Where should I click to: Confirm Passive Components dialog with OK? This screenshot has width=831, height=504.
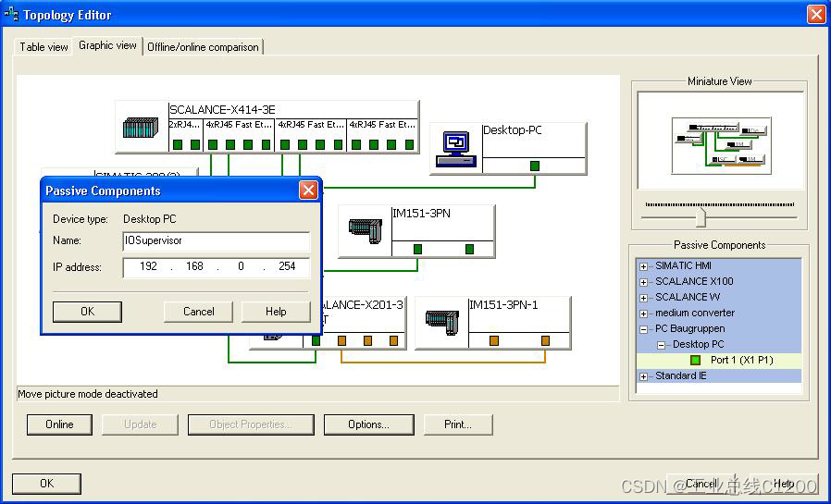coord(87,312)
